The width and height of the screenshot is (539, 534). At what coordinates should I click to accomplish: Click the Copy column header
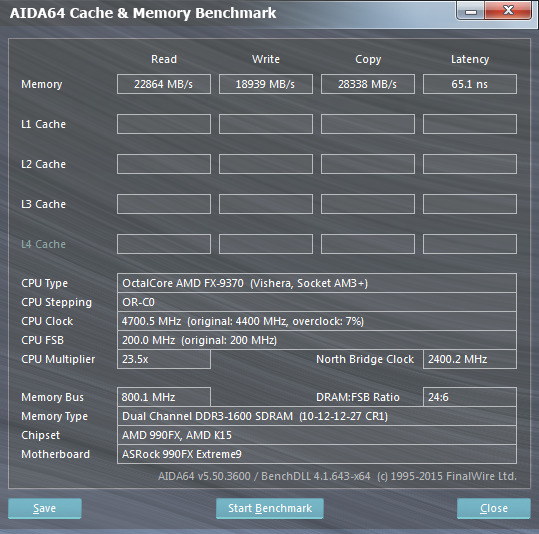click(x=368, y=59)
